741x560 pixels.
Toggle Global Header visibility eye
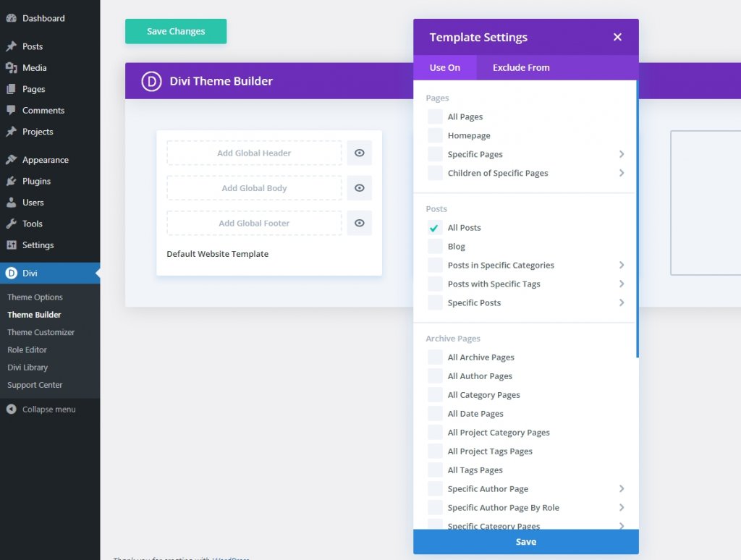coord(359,153)
